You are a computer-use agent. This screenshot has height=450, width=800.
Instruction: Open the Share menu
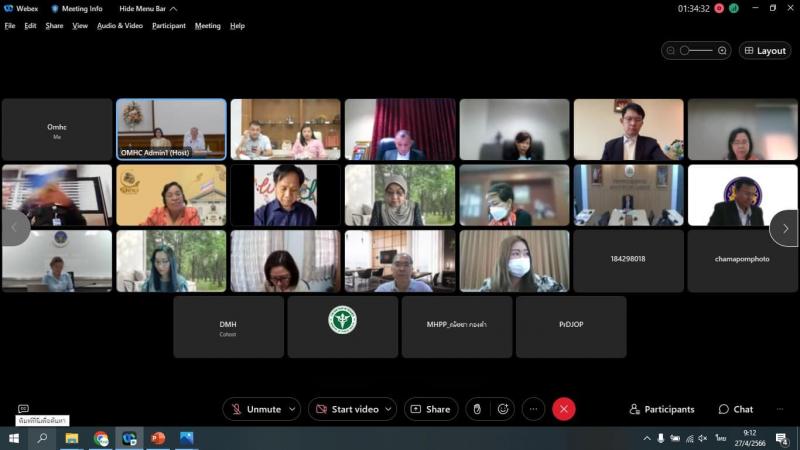coord(54,26)
